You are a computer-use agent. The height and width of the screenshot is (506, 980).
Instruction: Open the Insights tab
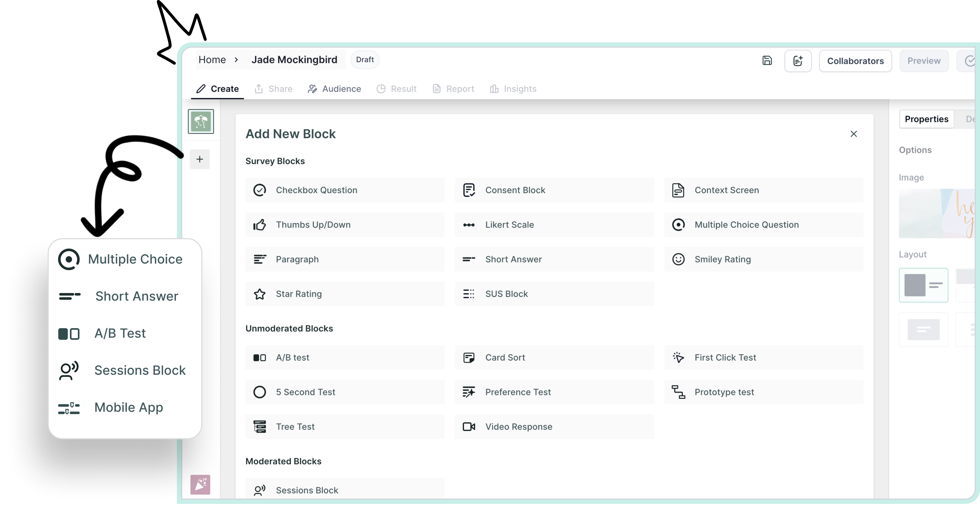point(513,89)
